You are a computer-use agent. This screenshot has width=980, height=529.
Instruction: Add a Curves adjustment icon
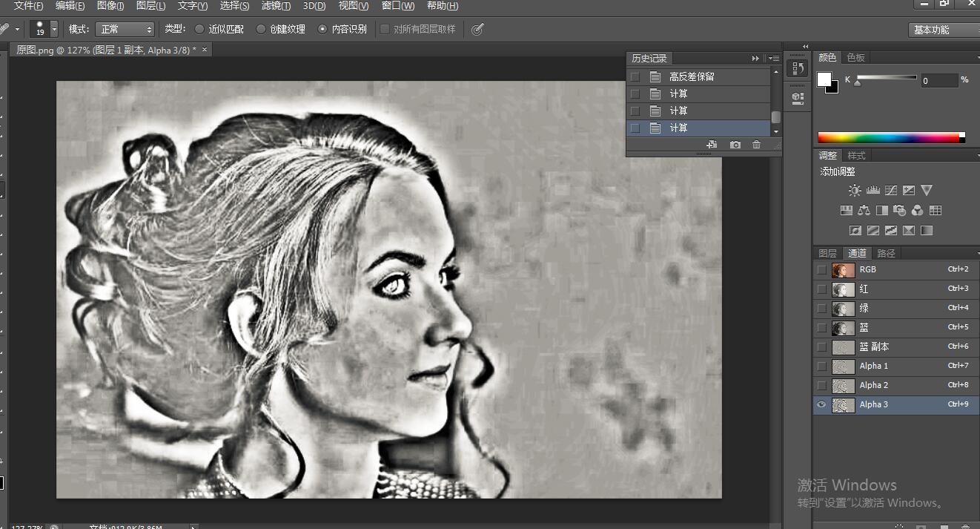click(891, 191)
